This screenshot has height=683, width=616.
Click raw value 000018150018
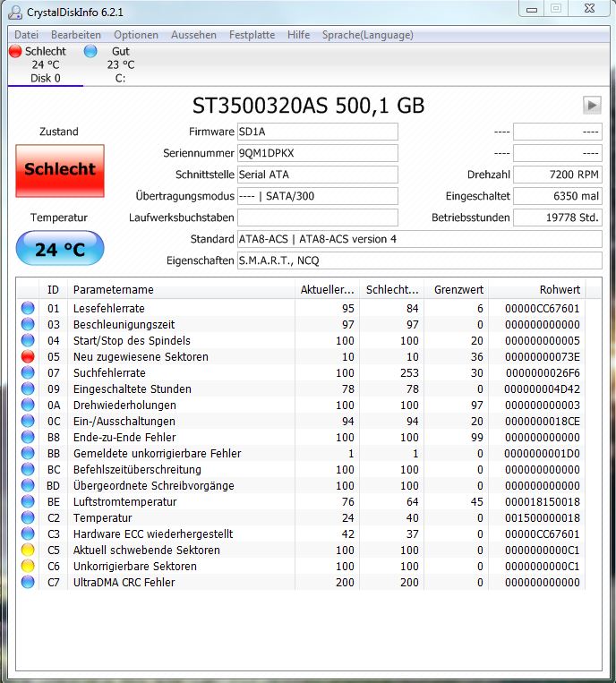(x=543, y=502)
